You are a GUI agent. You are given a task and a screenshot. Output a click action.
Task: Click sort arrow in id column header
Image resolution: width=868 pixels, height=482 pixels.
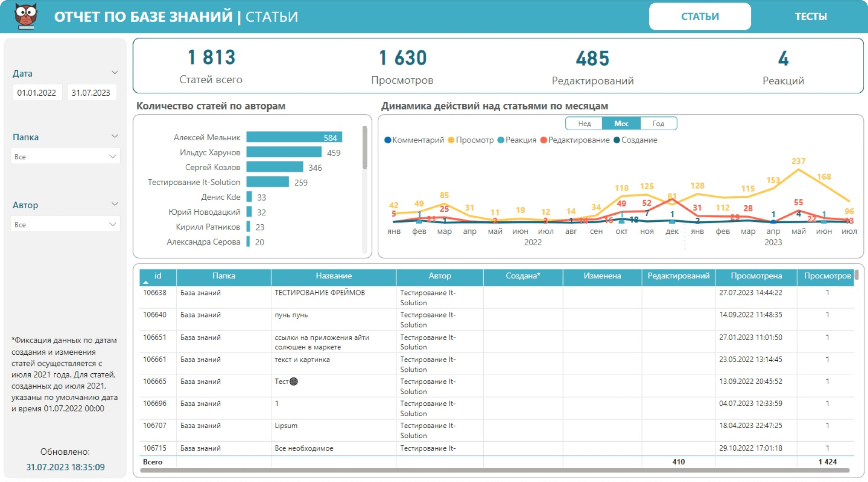pyautogui.click(x=146, y=282)
